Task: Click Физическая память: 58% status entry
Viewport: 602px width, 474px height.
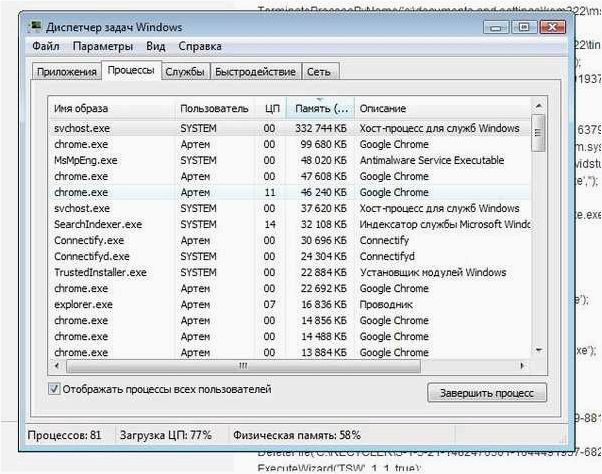Action: pos(297,435)
